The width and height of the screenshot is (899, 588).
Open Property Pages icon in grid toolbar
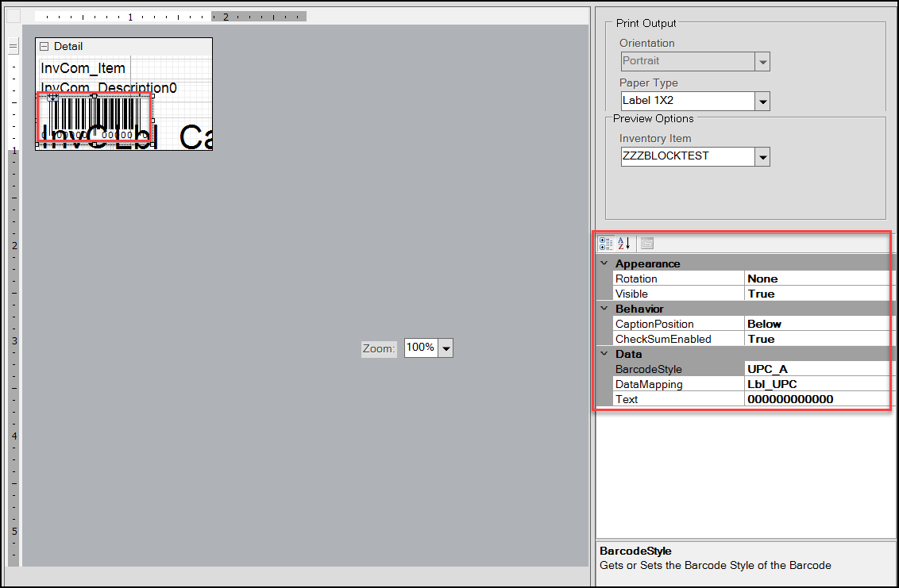(x=647, y=244)
